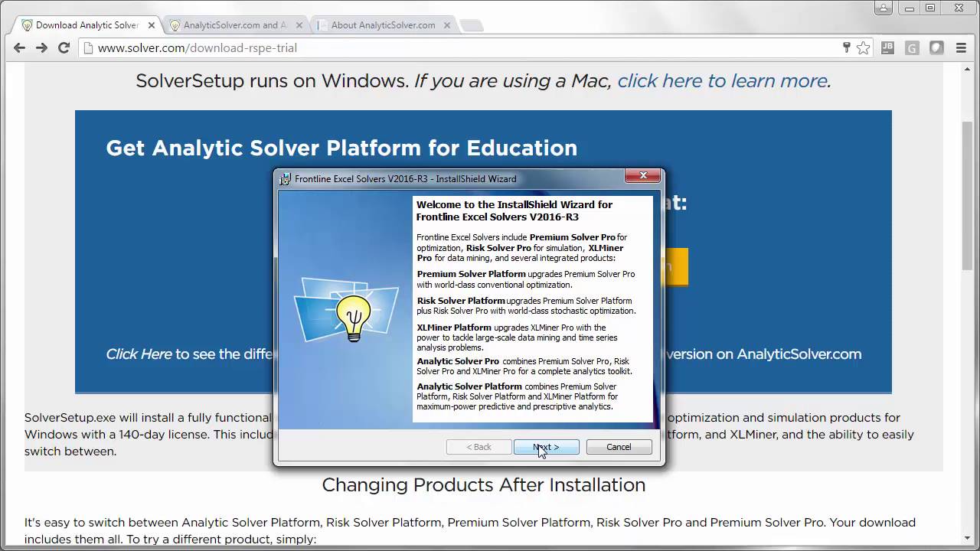This screenshot has height=551, width=980.
Task: Click the installer icon in wizard title bar
Action: (285, 178)
